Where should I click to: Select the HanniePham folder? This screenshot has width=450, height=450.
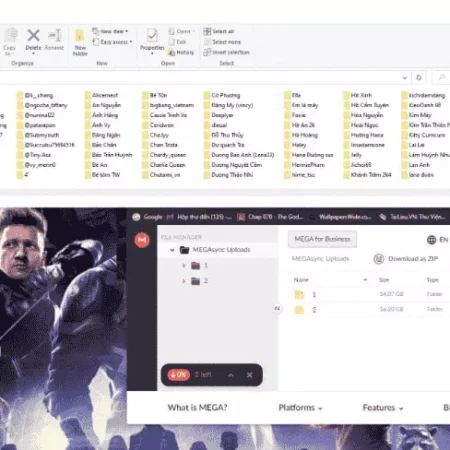[x=304, y=165]
